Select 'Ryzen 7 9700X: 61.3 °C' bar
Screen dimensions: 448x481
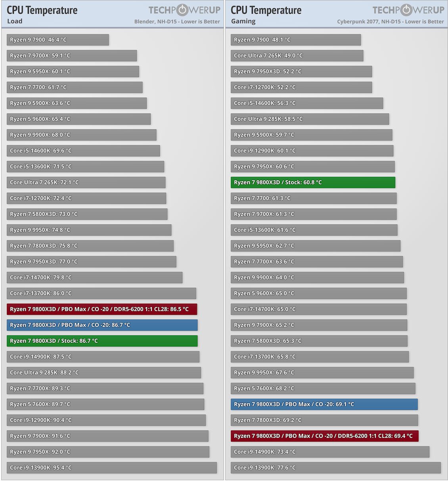[x=314, y=214]
